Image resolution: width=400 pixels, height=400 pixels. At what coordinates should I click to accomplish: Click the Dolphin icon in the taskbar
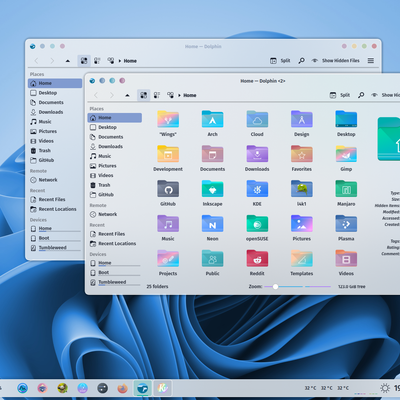tap(143, 388)
